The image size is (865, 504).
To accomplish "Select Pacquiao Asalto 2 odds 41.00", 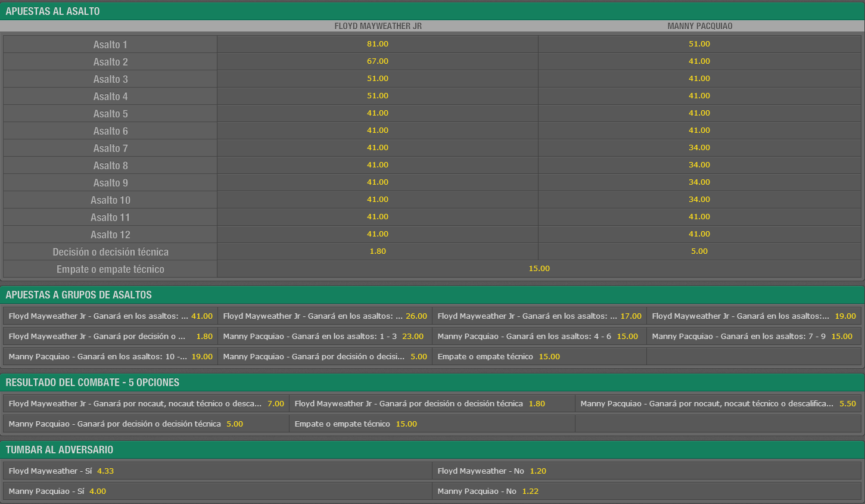I will [x=699, y=61].
